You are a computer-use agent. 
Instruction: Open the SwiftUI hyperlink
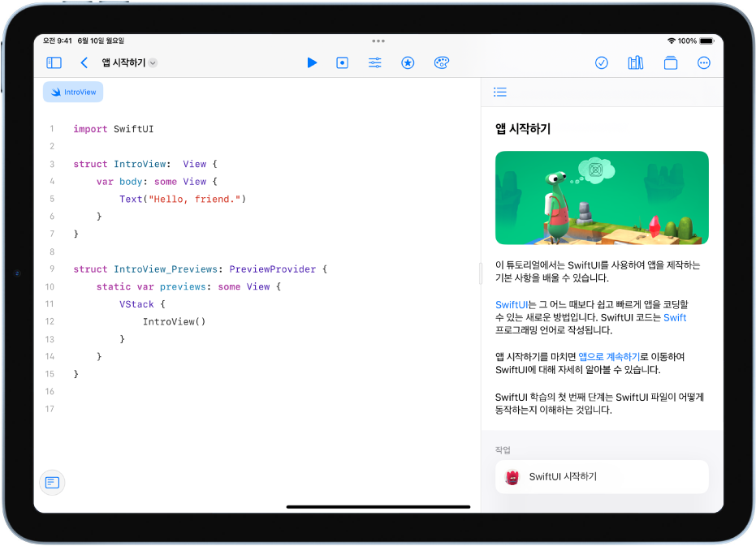click(x=512, y=304)
